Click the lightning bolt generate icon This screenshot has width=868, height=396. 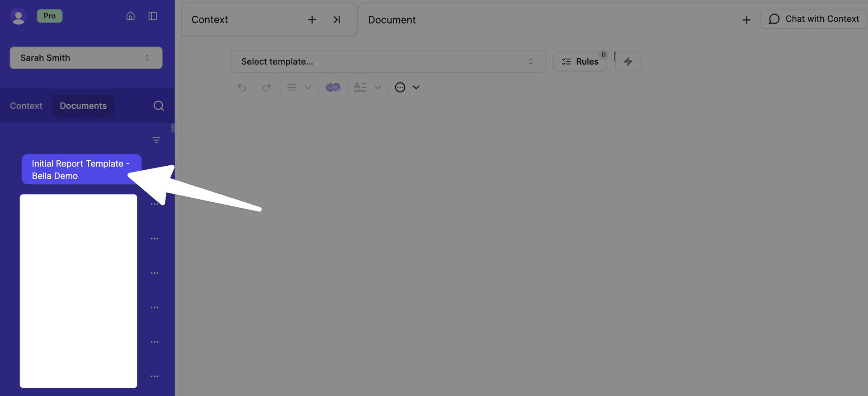click(628, 61)
